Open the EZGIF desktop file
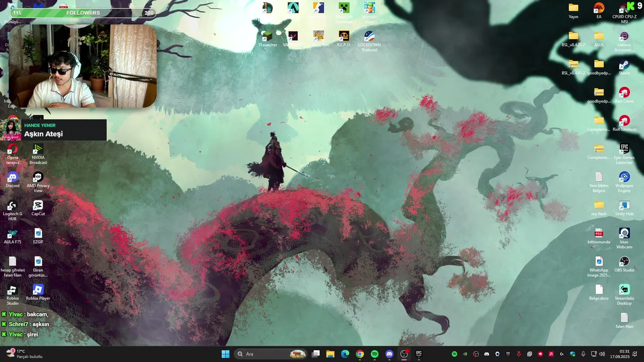The height and width of the screenshot is (362, 644). click(38, 236)
